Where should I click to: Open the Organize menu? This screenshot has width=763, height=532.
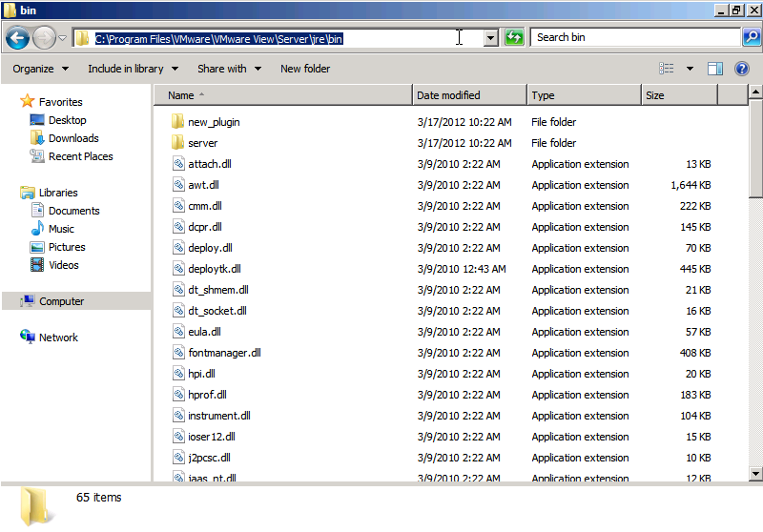40,69
